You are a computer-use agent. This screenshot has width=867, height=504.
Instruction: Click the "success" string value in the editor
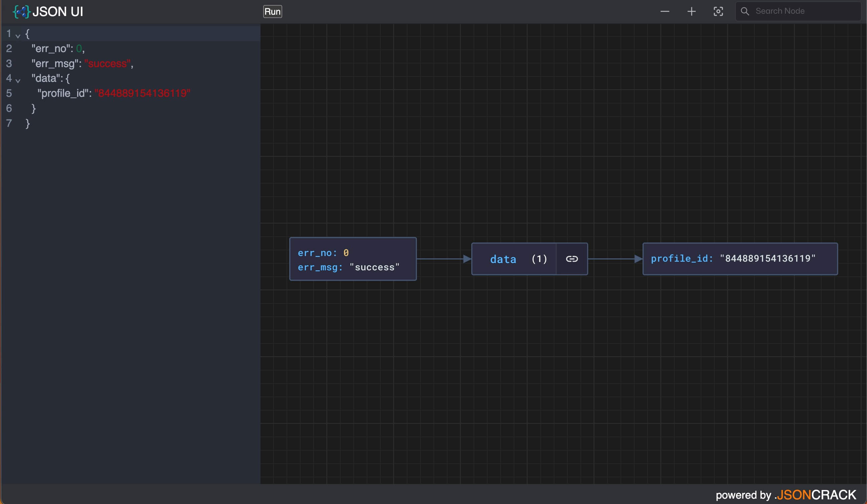[x=107, y=64]
